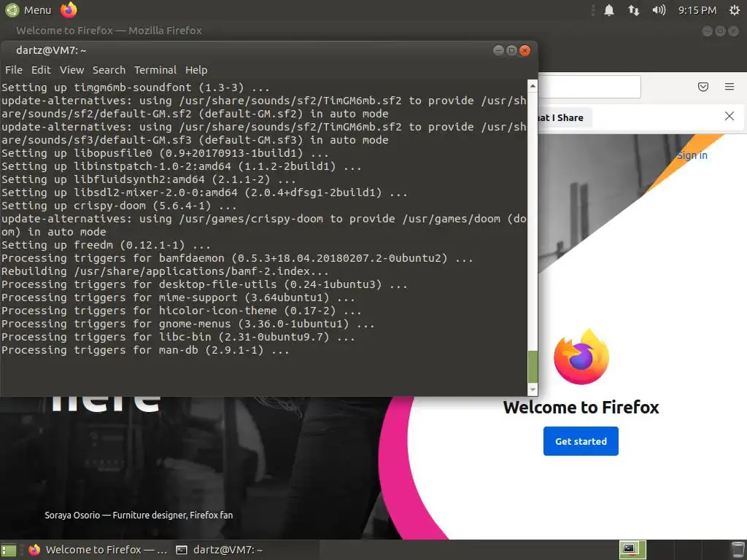Open the terminal Terminal menu
This screenshot has height=560, width=747.
click(155, 70)
